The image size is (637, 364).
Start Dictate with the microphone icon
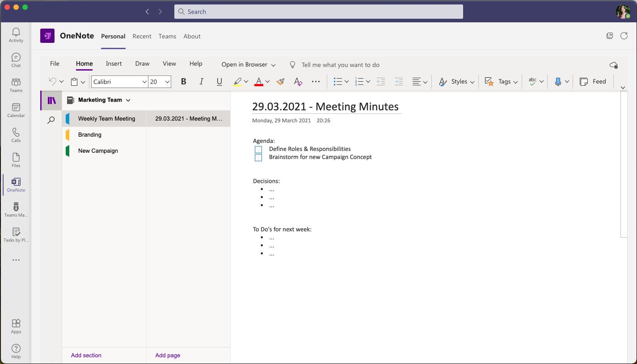[x=558, y=82]
